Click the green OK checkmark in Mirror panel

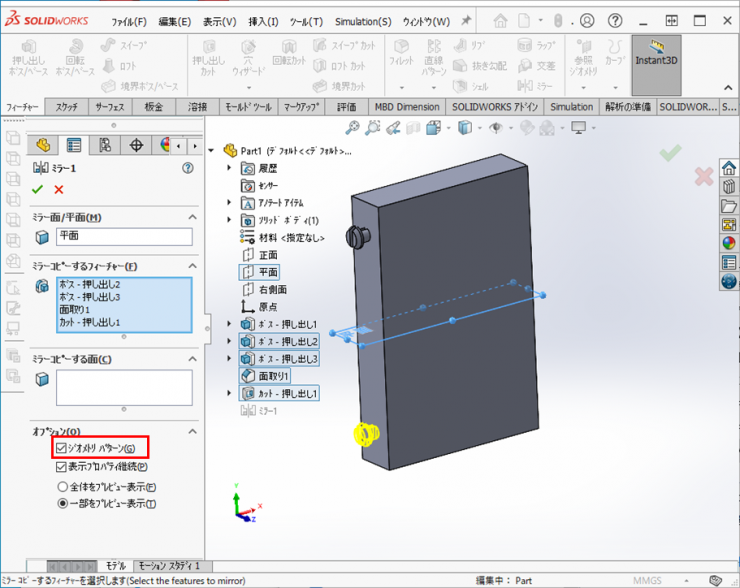tap(38, 189)
